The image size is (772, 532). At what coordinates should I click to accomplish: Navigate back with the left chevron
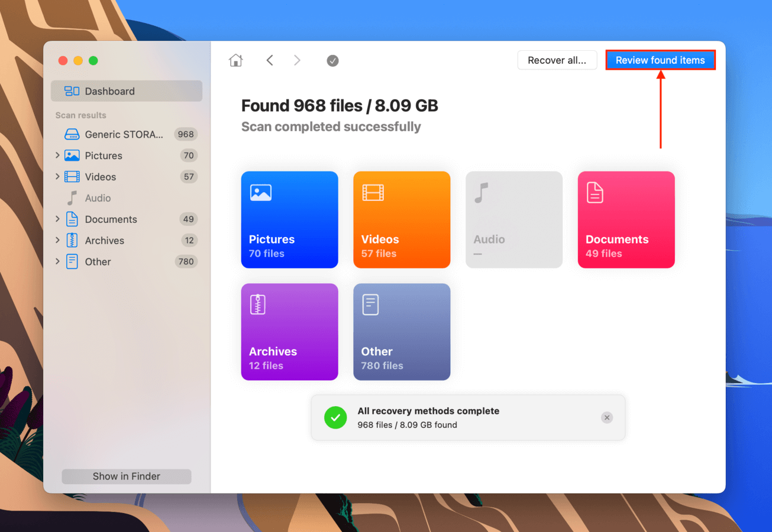click(x=270, y=60)
